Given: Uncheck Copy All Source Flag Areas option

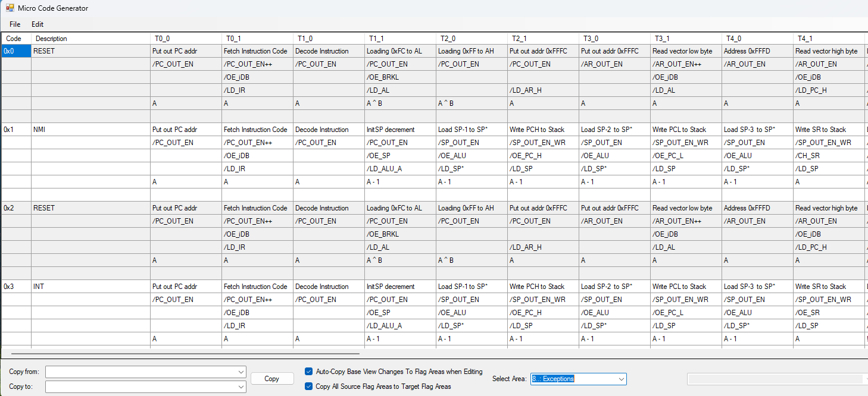Looking at the screenshot, I should click(x=308, y=386).
